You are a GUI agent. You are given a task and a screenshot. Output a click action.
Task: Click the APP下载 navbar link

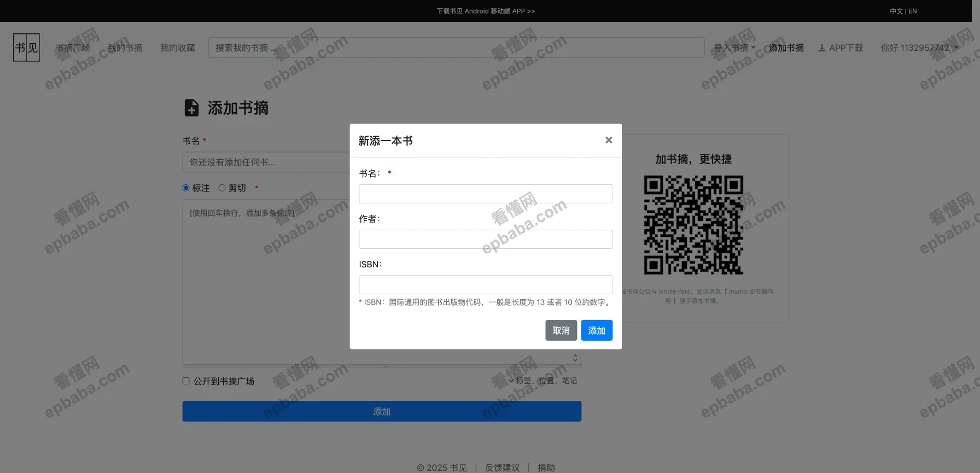click(841, 48)
